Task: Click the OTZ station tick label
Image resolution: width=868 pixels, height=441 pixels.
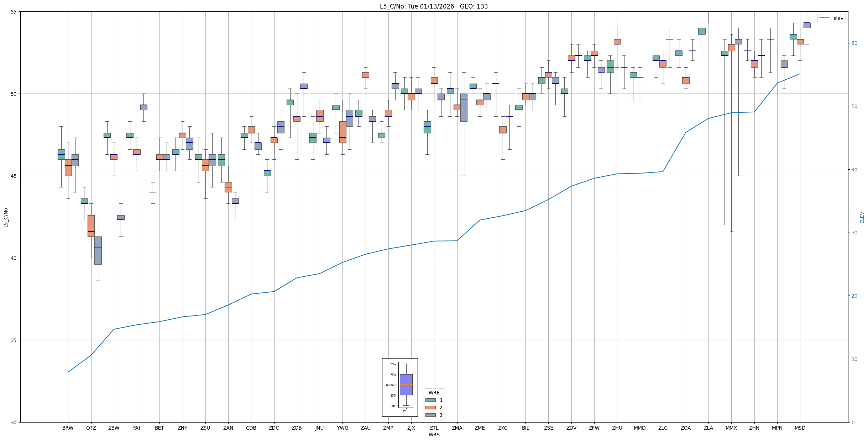Action: pos(91,428)
